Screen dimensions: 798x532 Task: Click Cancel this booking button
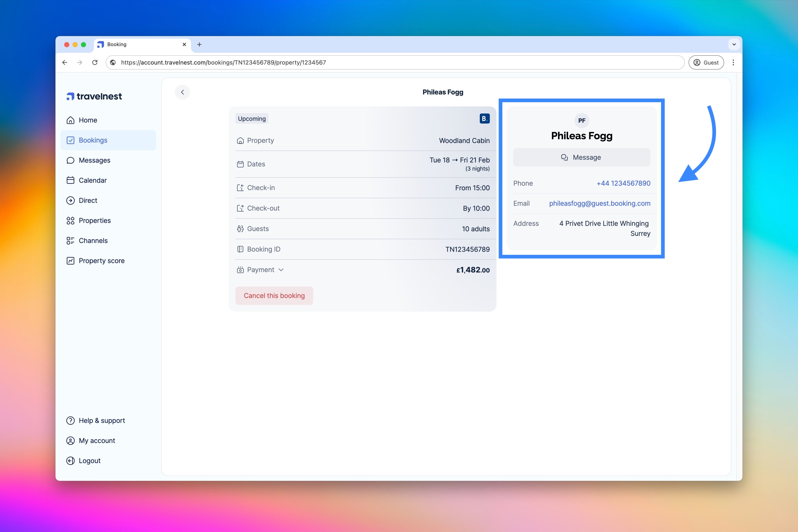point(274,296)
